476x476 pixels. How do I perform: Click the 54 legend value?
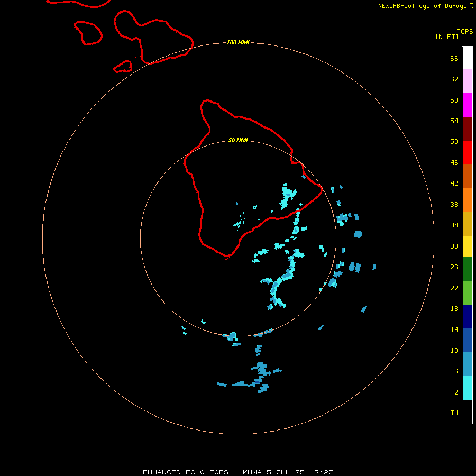pyautogui.click(x=454, y=121)
